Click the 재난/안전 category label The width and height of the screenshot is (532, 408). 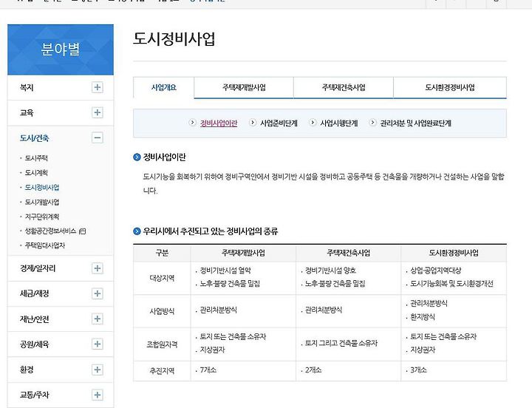(x=34, y=319)
